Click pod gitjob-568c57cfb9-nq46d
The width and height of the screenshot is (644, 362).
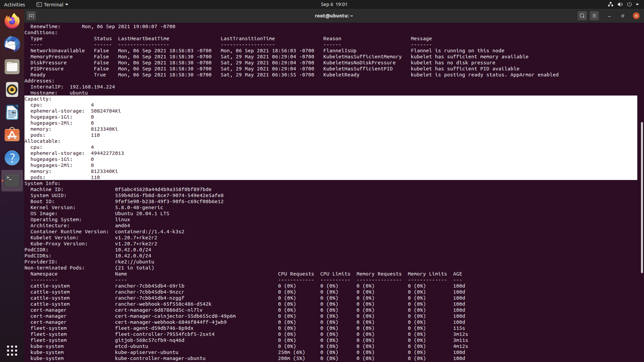click(149, 340)
